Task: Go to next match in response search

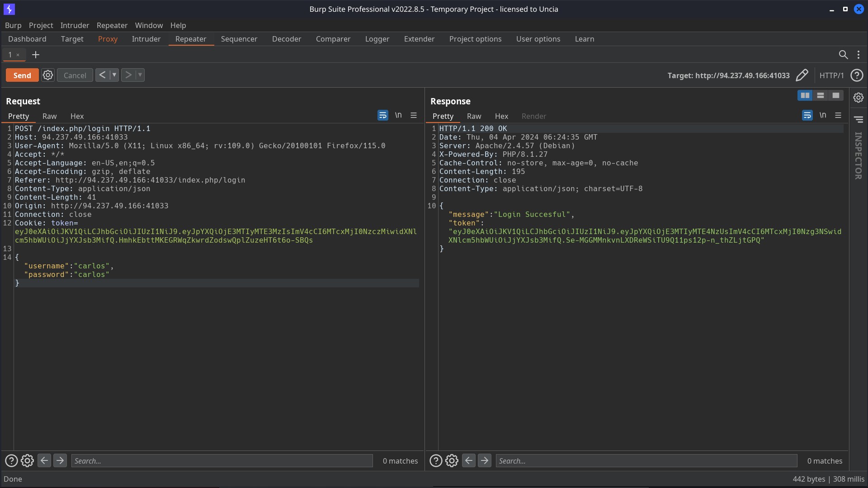Action: [x=485, y=460]
